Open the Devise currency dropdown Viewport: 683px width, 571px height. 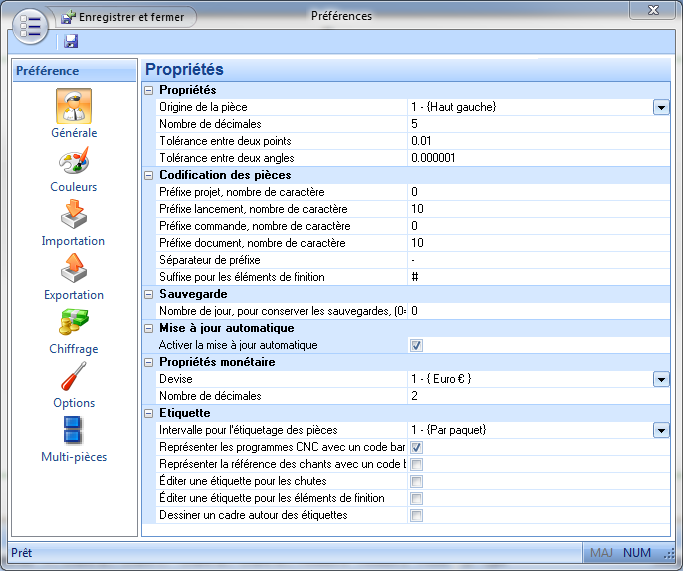click(x=661, y=379)
